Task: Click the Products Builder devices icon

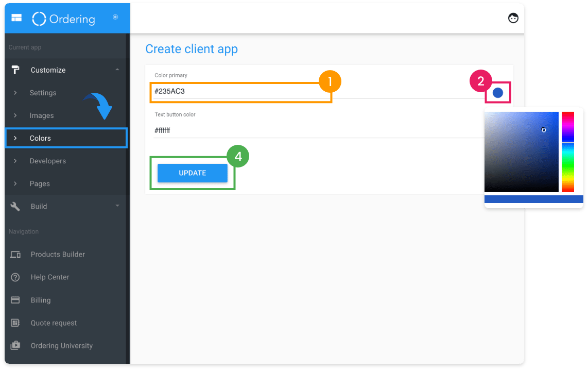Action: tap(15, 255)
